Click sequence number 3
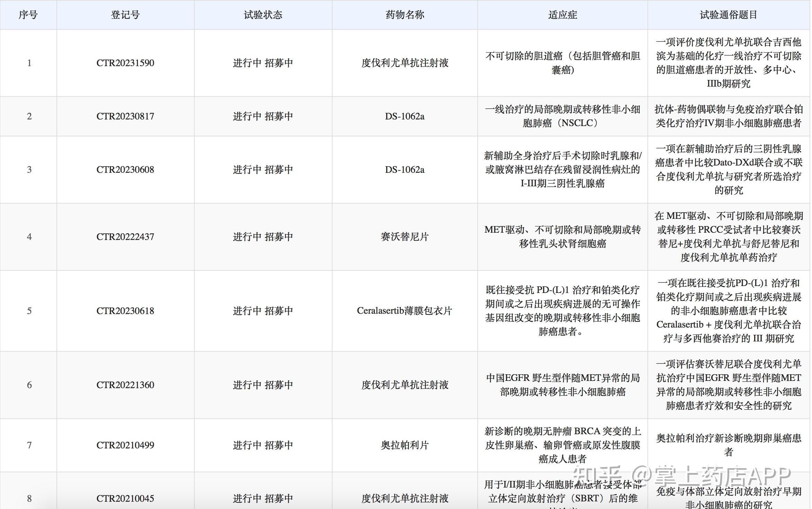Viewport: 812px width, 509px height. point(29,170)
